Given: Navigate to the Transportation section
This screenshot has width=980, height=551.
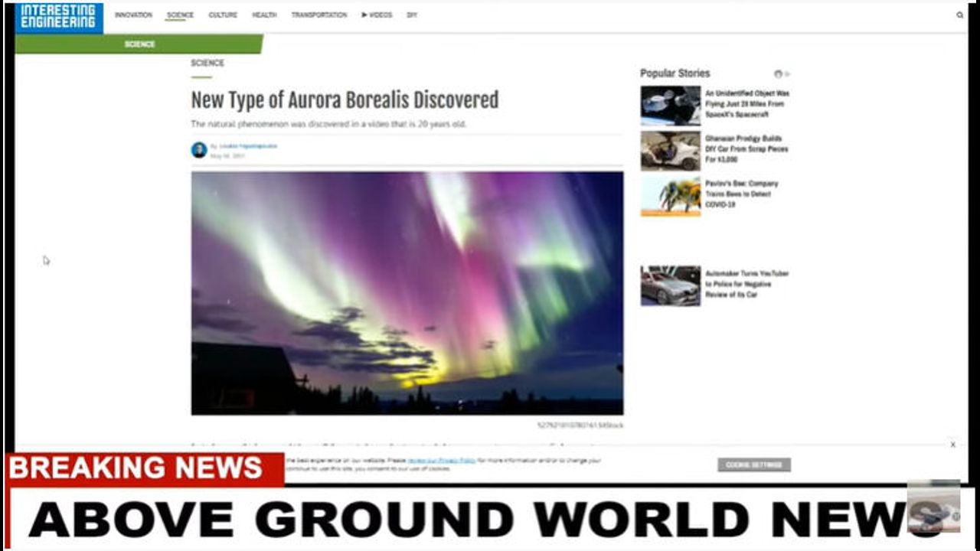Looking at the screenshot, I should [x=318, y=15].
